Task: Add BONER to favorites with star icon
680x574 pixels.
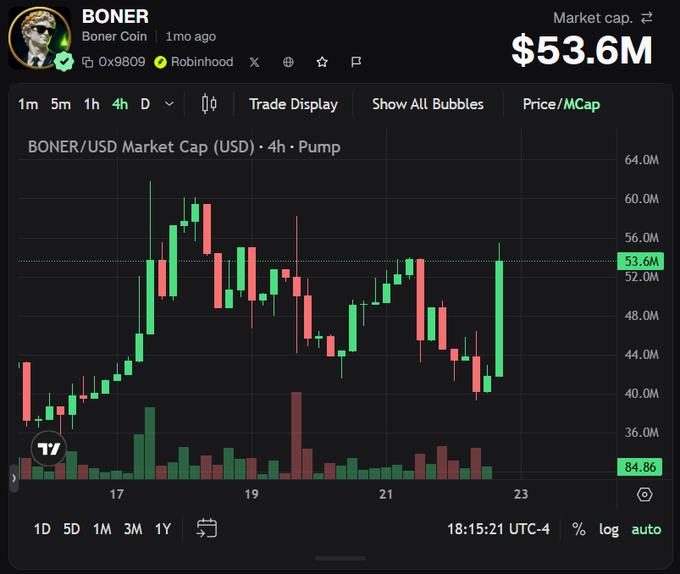Action: pos(322,62)
